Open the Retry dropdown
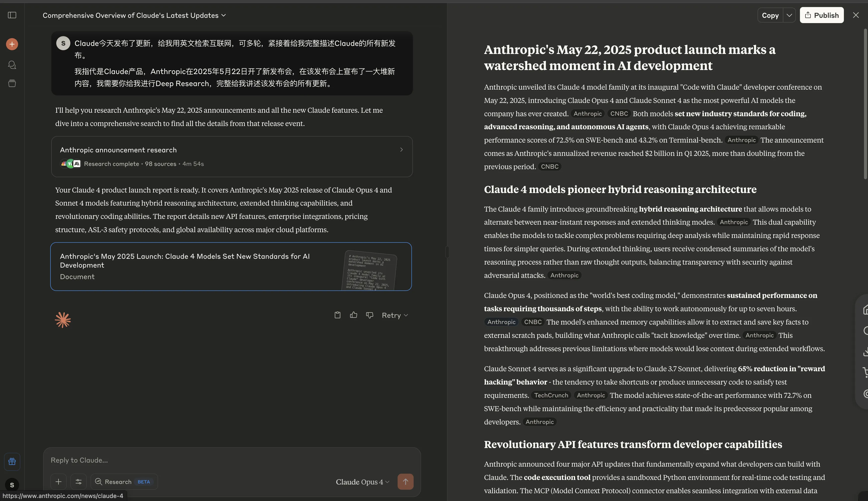The image size is (868, 501). coord(395,315)
